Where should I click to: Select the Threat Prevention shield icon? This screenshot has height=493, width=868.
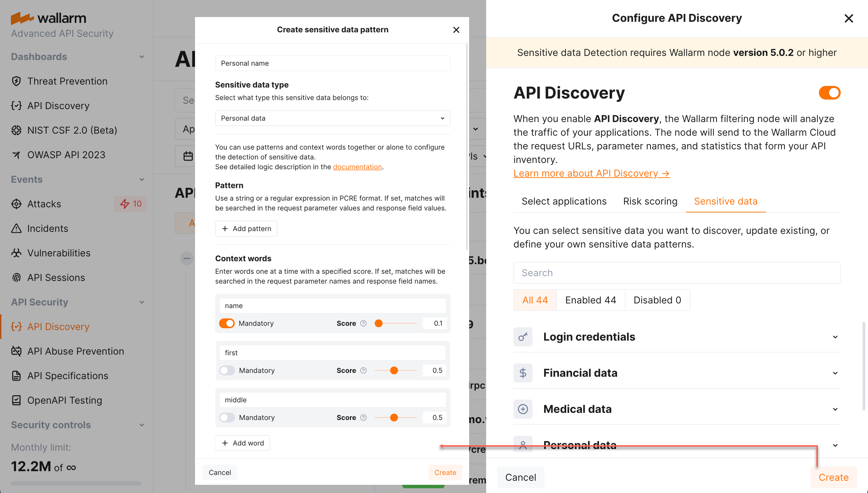[x=16, y=81]
